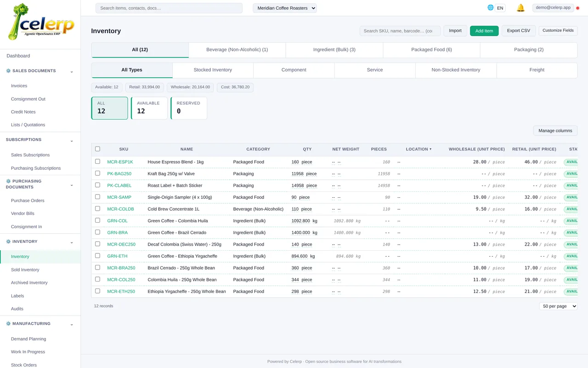Screen dimensions: 588x368
Task: Check the PK-CLABEL row checkbox
Action: [97, 185]
